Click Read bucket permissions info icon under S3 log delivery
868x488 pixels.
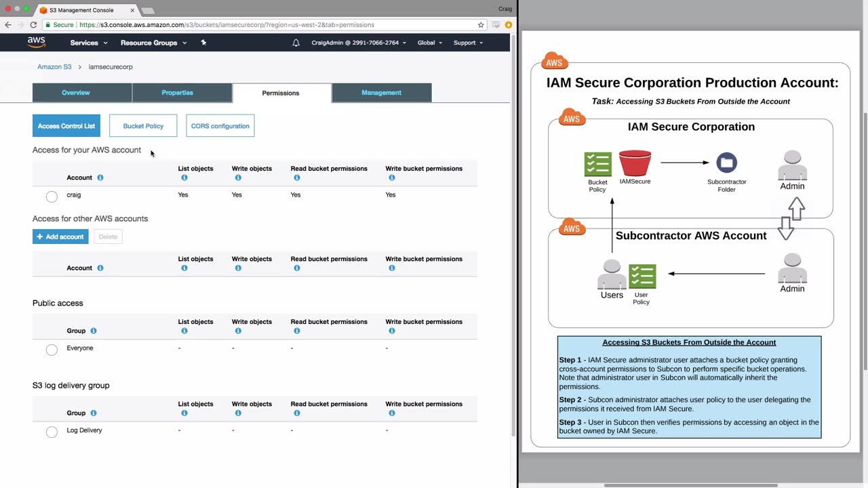pos(296,413)
